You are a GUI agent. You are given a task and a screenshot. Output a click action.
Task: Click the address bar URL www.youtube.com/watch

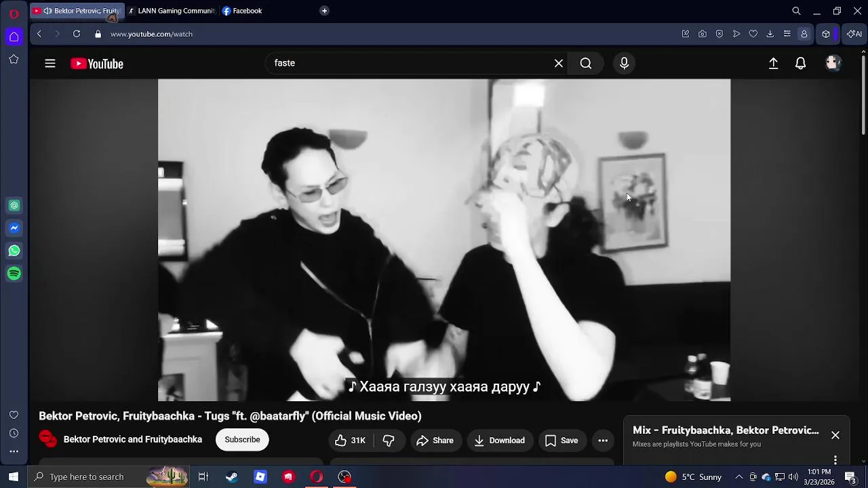coord(151,34)
